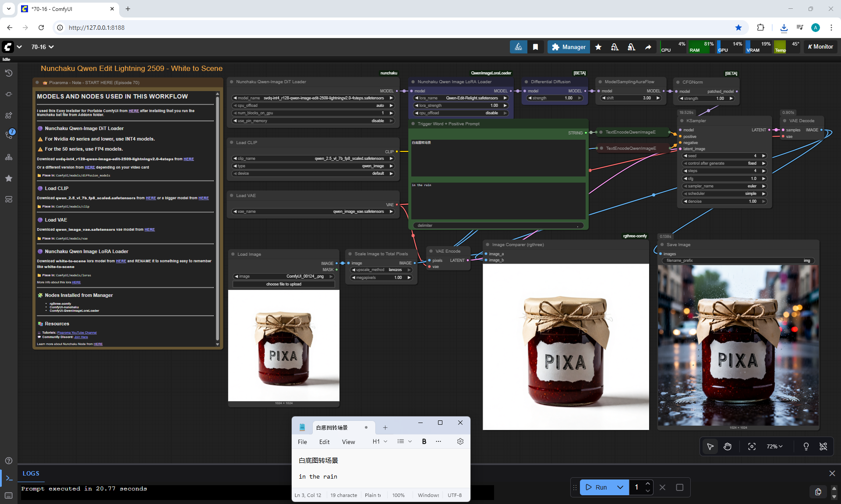Click choose file to upload button
Screen dimensions: 841x504
point(283,284)
